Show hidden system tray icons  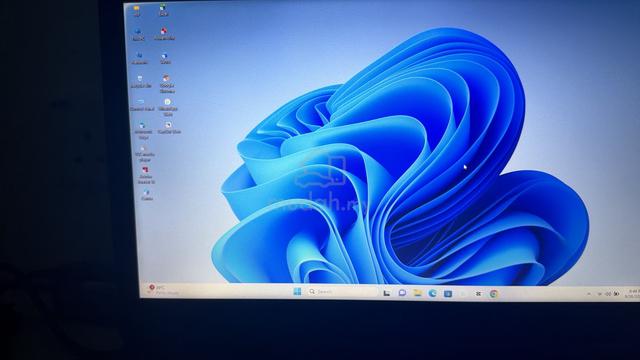589,293
